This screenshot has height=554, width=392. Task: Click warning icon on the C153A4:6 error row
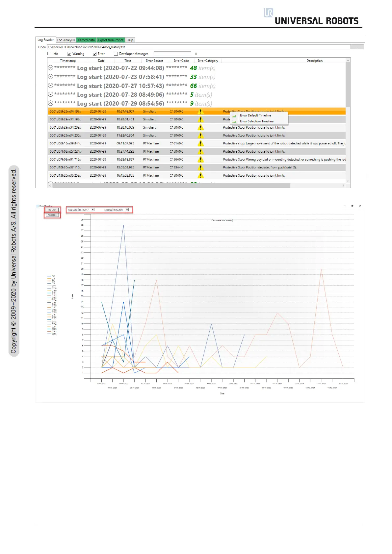click(200, 167)
